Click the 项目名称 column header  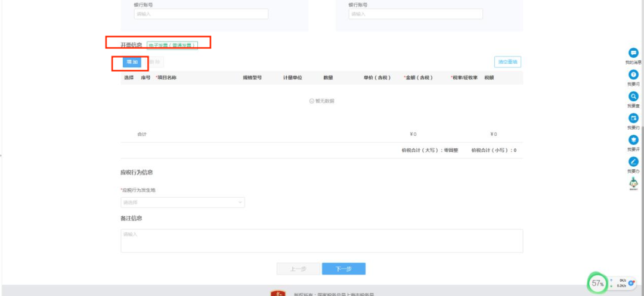(x=167, y=77)
